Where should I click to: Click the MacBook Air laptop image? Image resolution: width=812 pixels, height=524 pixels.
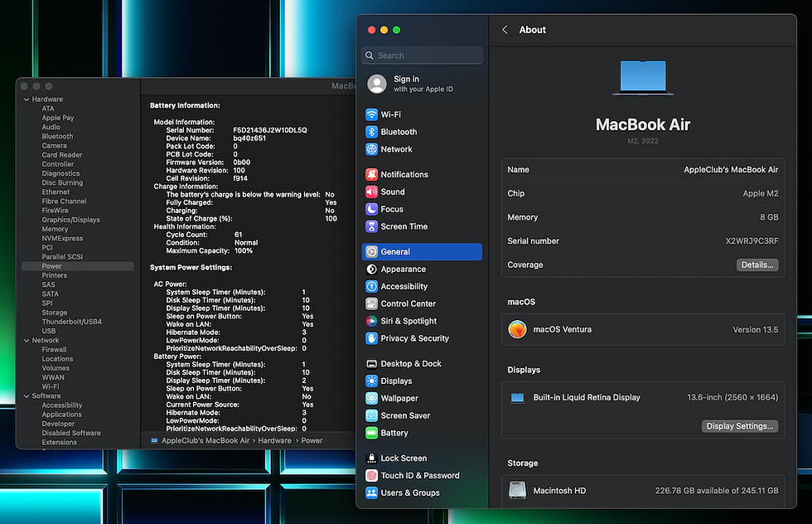[643, 78]
